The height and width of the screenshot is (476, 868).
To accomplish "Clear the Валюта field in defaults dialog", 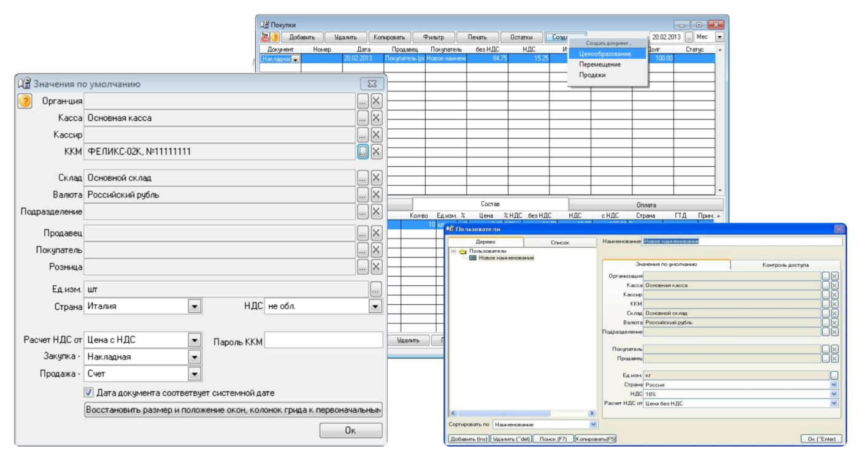I will pyautogui.click(x=376, y=195).
